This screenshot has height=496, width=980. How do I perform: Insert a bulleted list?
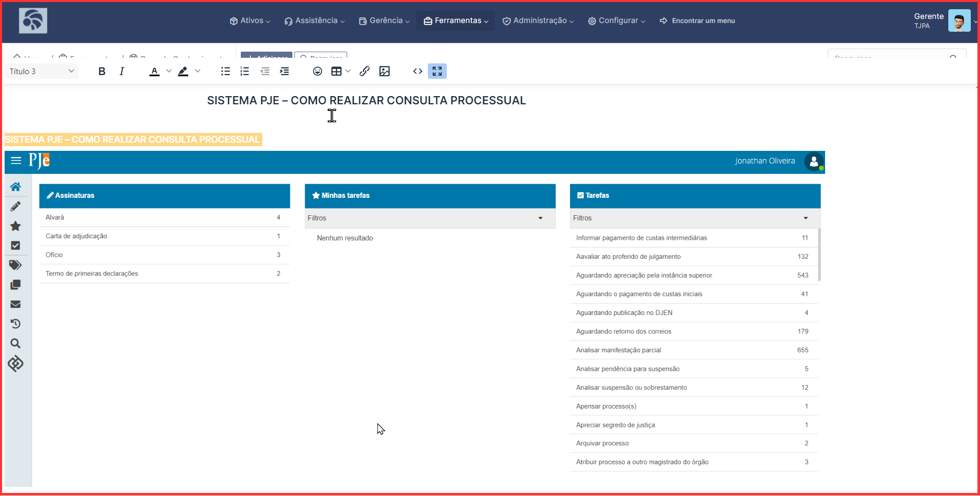[225, 72]
